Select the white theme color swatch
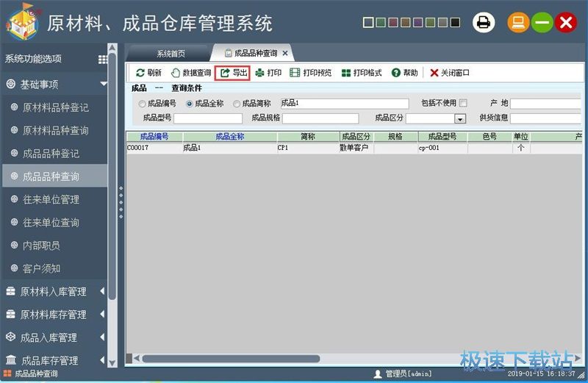 tap(368, 23)
